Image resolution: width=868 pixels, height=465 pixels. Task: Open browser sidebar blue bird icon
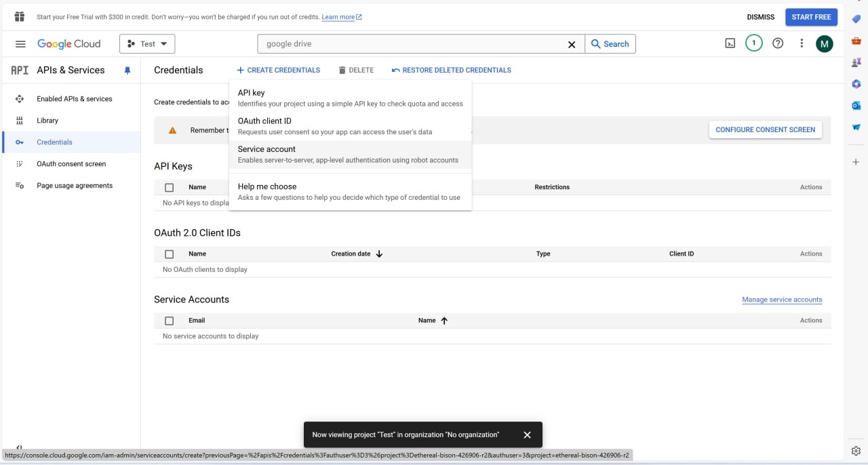pyautogui.click(x=856, y=127)
